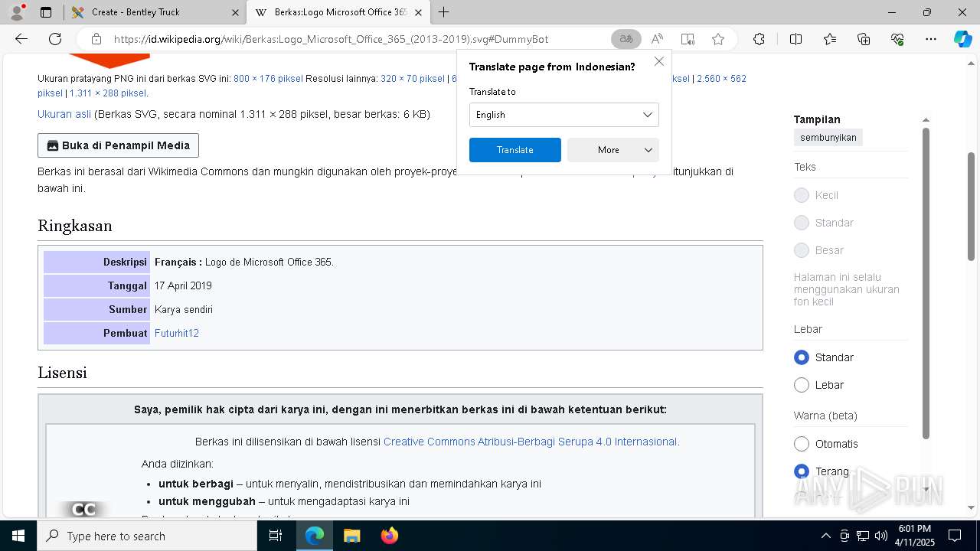Viewport: 980px width, 551px height.
Task: Open the Edge profile icon
Action: pyautogui.click(x=16, y=12)
